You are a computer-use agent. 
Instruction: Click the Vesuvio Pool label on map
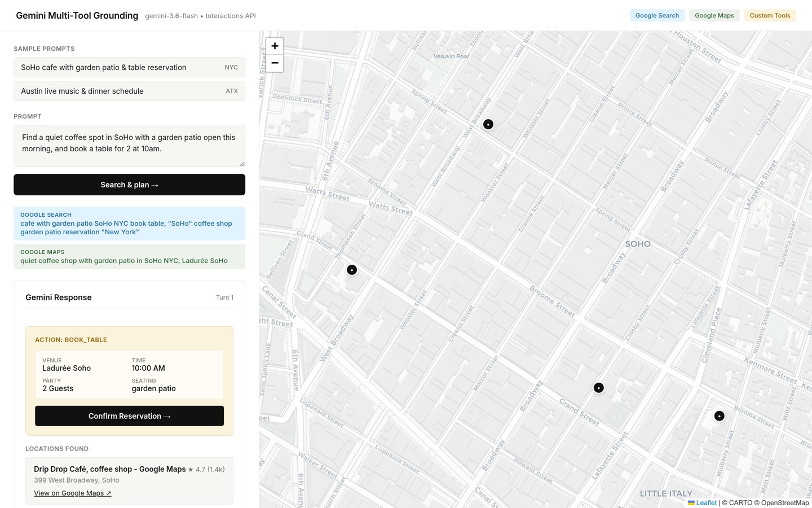(x=451, y=56)
